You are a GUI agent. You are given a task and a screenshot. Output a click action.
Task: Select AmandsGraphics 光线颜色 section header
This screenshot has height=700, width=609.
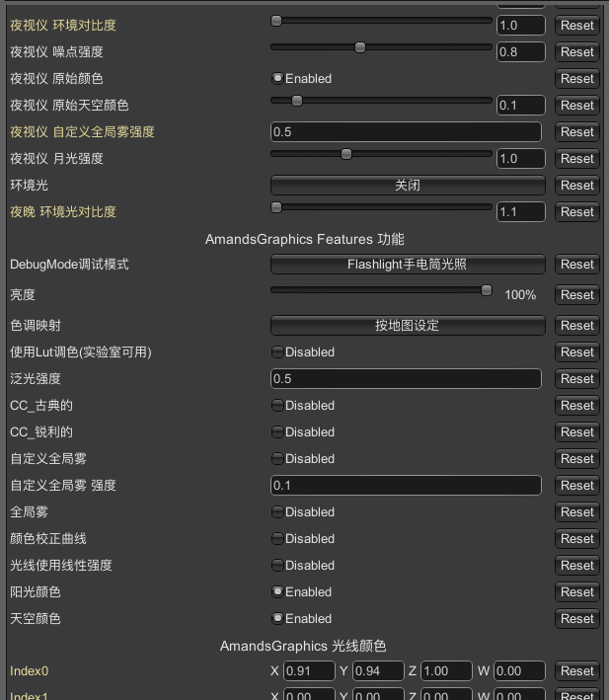pyautogui.click(x=303, y=646)
